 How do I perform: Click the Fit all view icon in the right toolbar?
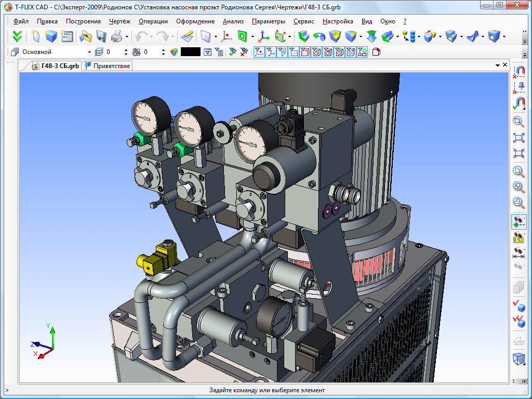tap(518, 138)
